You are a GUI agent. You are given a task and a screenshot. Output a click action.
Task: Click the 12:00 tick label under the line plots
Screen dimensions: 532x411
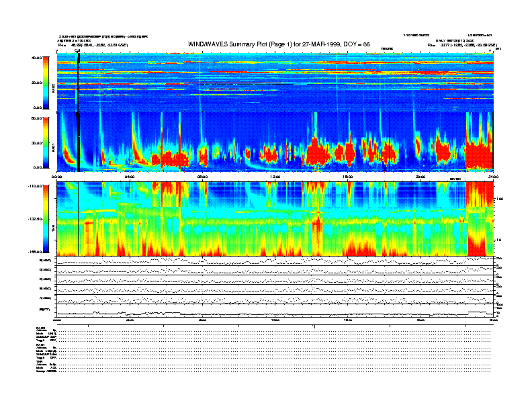click(x=275, y=320)
